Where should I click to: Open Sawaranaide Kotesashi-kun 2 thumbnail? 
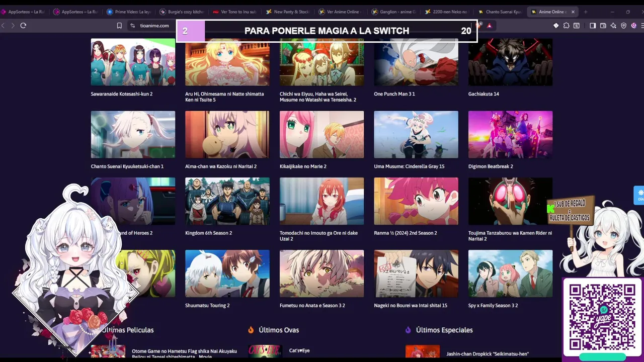click(133, 62)
